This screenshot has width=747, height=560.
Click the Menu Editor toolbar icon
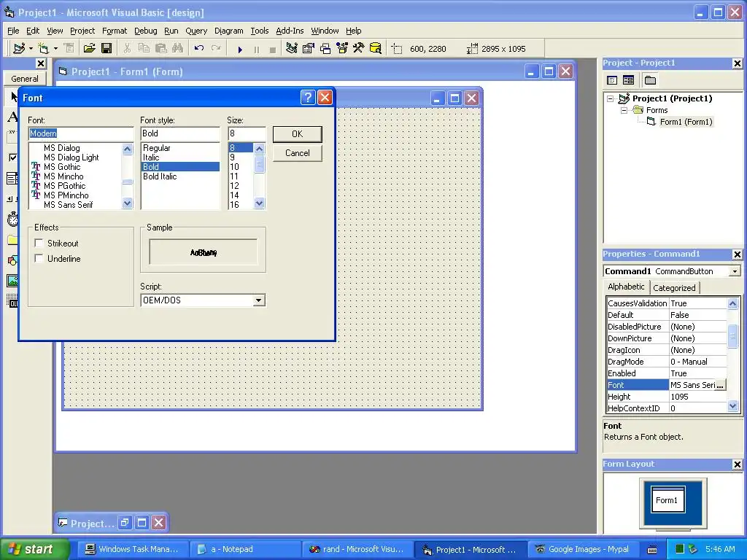[x=69, y=48]
